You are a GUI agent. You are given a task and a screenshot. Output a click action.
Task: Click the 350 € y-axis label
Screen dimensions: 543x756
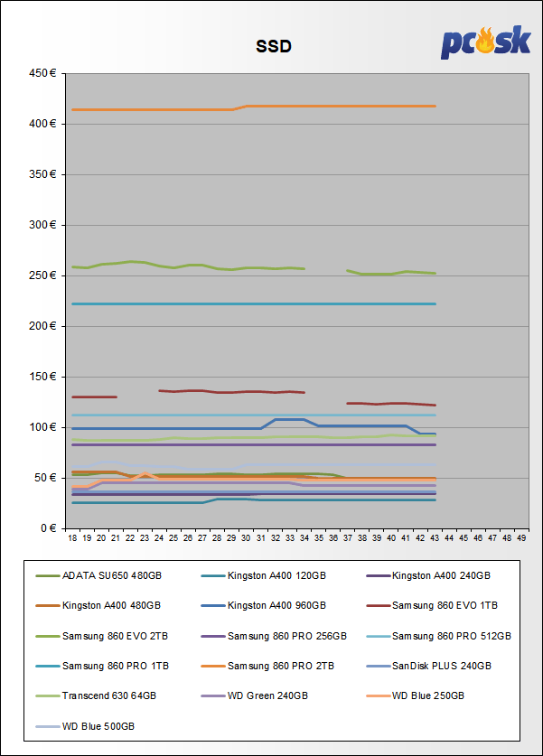point(42,174)
